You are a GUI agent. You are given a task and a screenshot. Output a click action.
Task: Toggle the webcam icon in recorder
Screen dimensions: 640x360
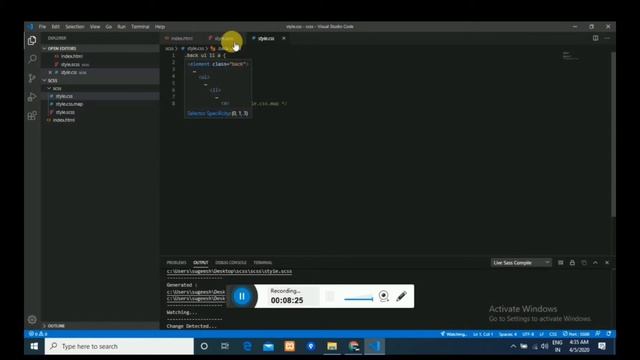384,296
